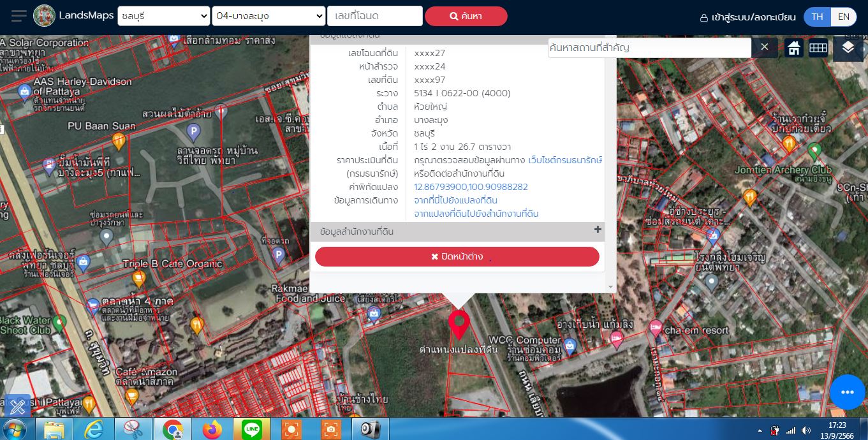Screen dimensions: 868x440
Task: Click the ปิดหน้าต่าง close window button
Action: 457,256
